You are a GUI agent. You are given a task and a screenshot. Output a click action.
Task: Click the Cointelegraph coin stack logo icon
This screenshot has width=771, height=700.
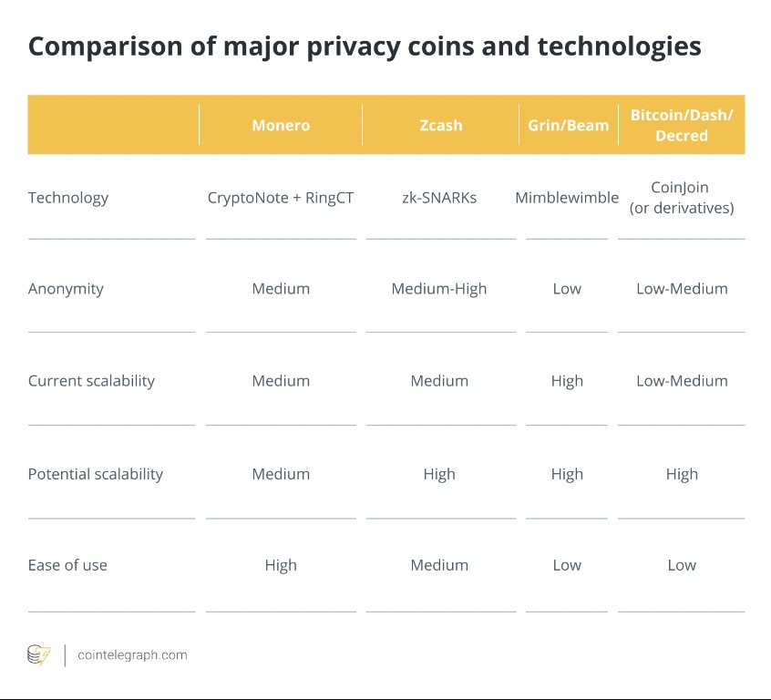(x=39, y=654)
